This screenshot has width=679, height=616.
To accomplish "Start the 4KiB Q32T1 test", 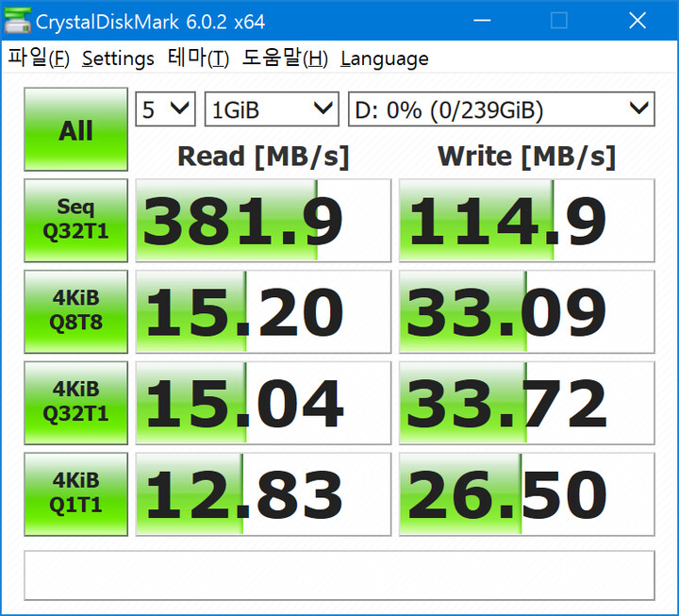I will coord(75,403).
